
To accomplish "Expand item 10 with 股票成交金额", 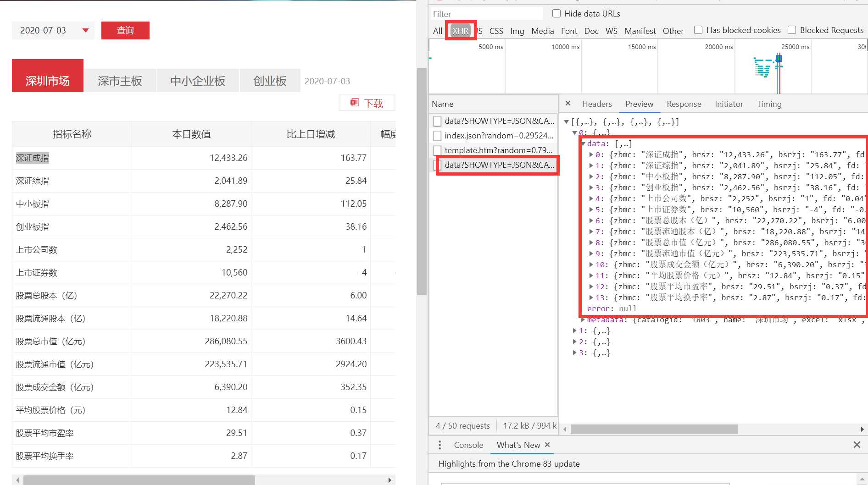I will tap(591, 265).
